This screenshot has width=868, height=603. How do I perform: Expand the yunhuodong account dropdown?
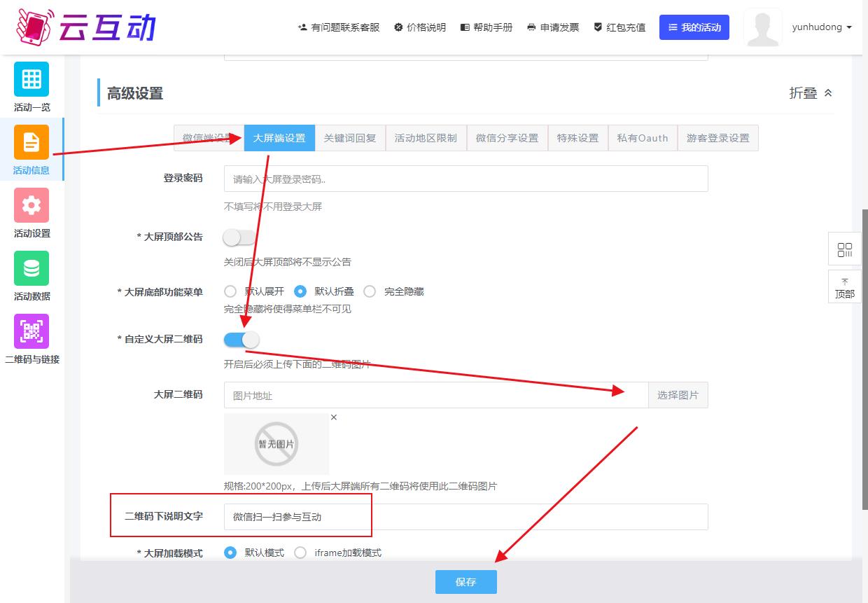pos(822,27)
